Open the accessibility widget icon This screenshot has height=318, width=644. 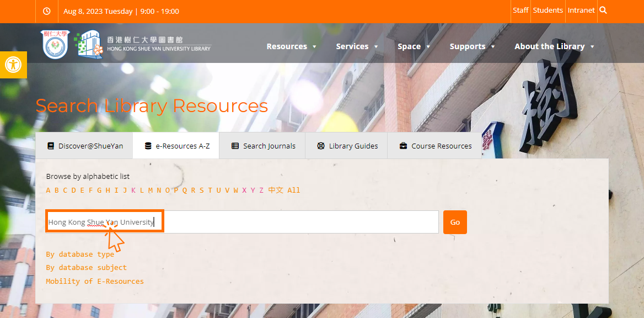13,65
